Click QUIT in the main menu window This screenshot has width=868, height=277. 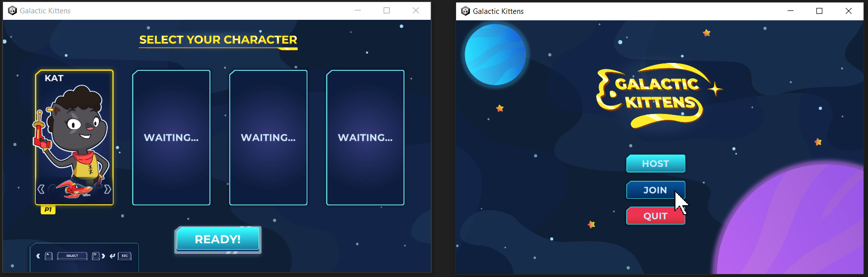click(656, 216)
